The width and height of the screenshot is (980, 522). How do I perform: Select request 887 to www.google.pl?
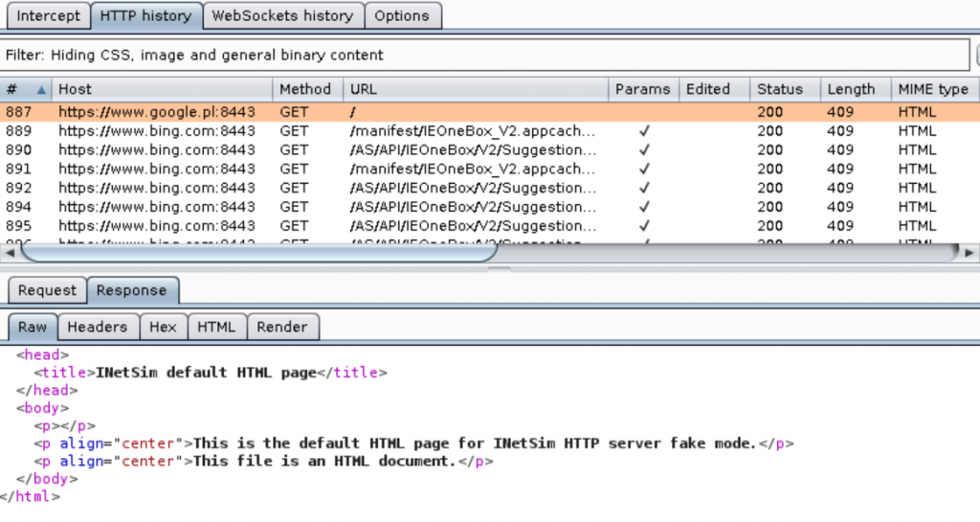(156, 112)
